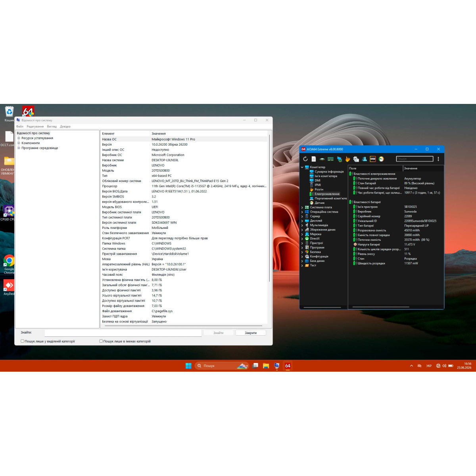This screenshot has width=476, height=476.
Task: Click the Знайти button
Action: (219, 333)
